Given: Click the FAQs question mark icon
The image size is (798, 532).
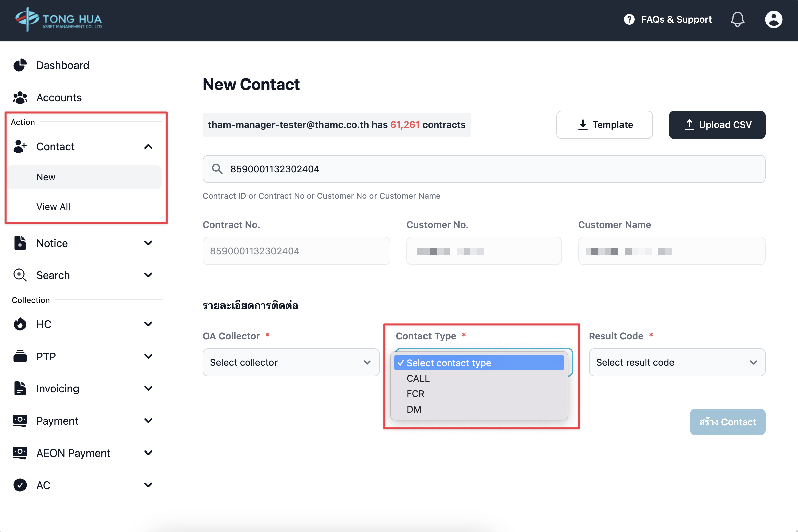Looking at the screenshot, I should coord(629,19).
